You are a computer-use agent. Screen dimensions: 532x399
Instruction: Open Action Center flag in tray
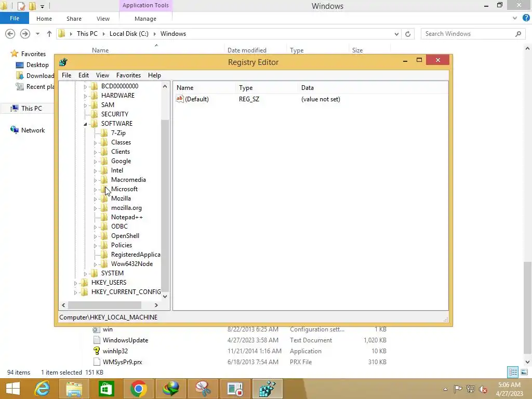click(x=458, y=389)
